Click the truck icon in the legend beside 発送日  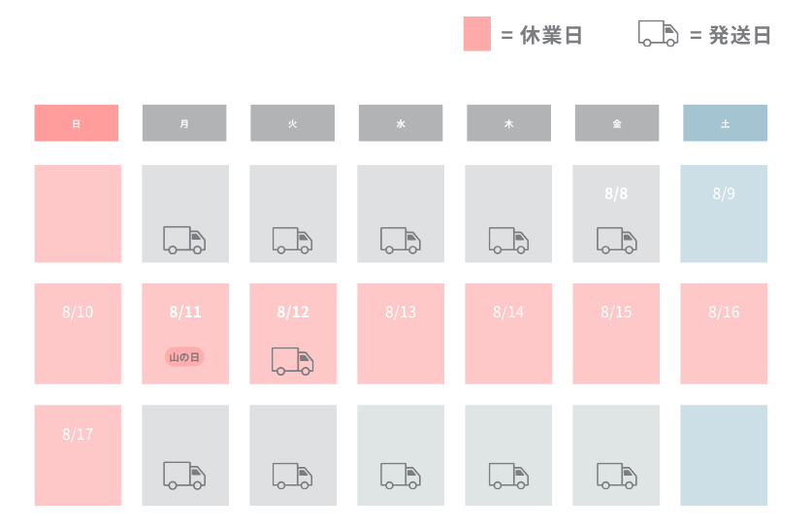click(x=658, y=34)
